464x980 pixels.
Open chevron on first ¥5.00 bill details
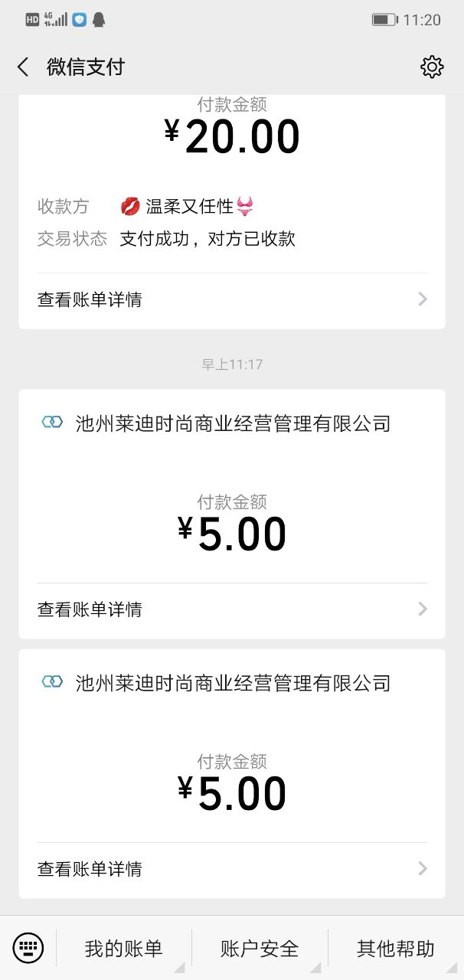[x=423, y=609]
